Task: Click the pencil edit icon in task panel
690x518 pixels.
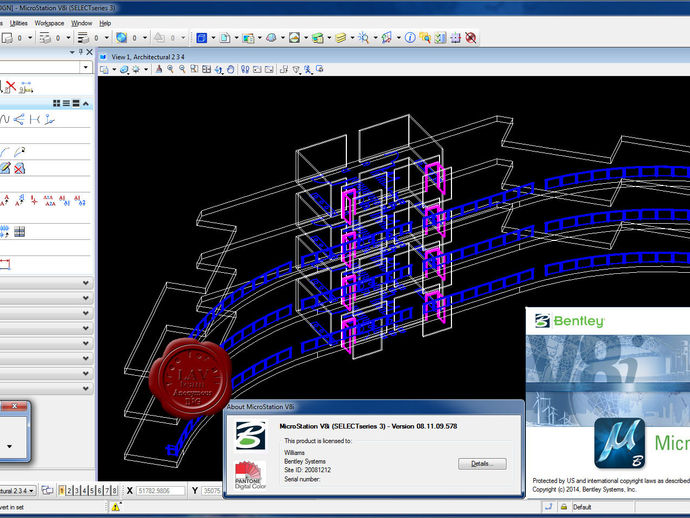Action: tap(5, 168)
